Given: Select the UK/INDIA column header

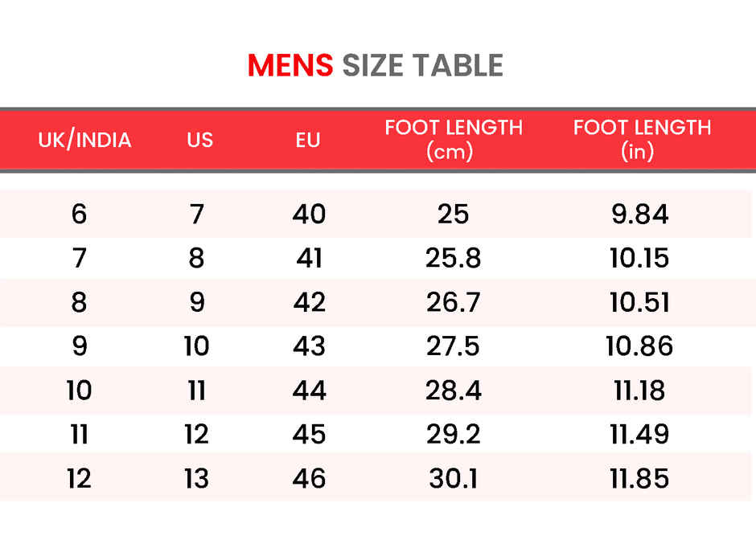Looking at the screenshot, I should pos(84,140).
